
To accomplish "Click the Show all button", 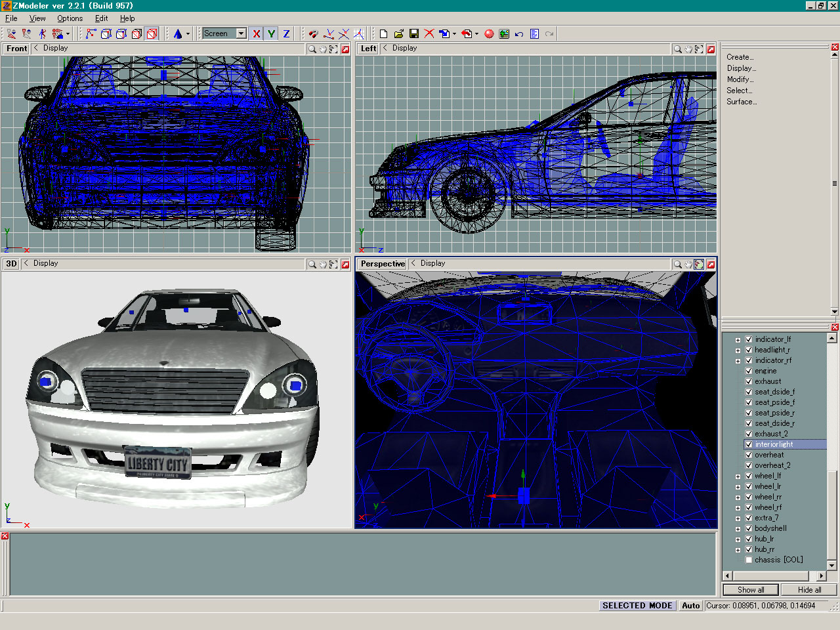I will 751,590.
